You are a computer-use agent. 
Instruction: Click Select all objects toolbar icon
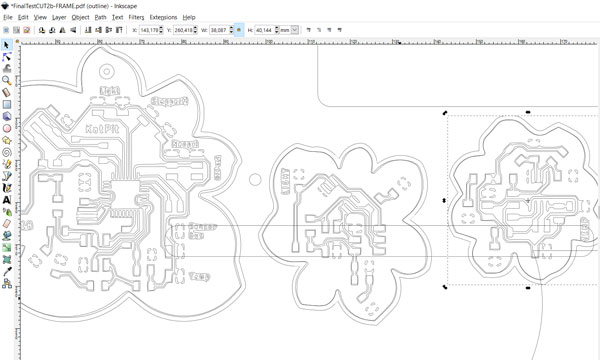tap(6, 29)
